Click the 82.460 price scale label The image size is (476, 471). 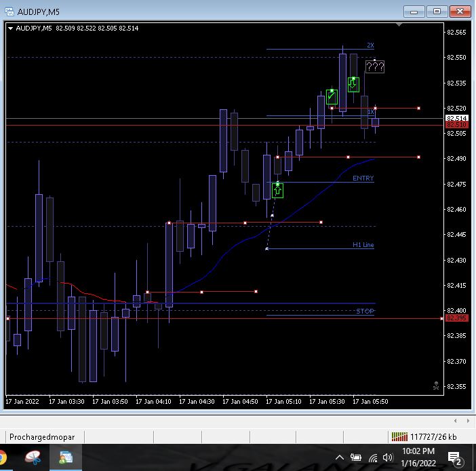coord(456,209)
